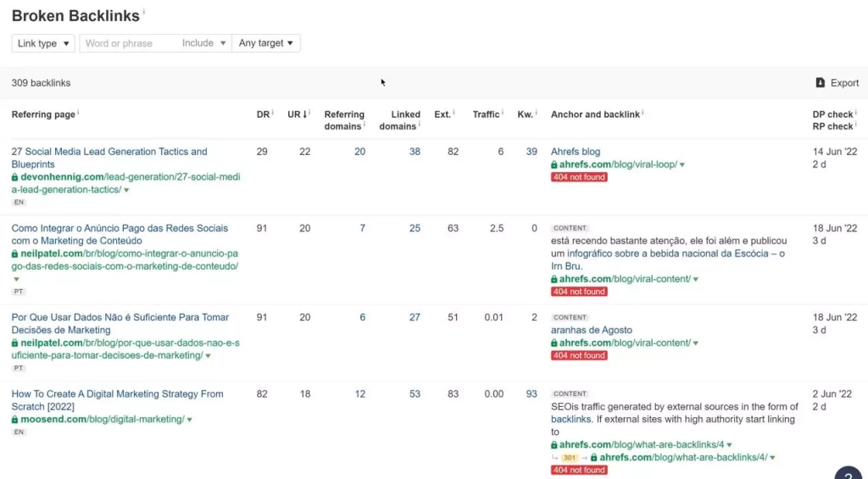Click the EN language tag under devonhennig row
This screenshot has width=868, height=479.
point(19,202)
